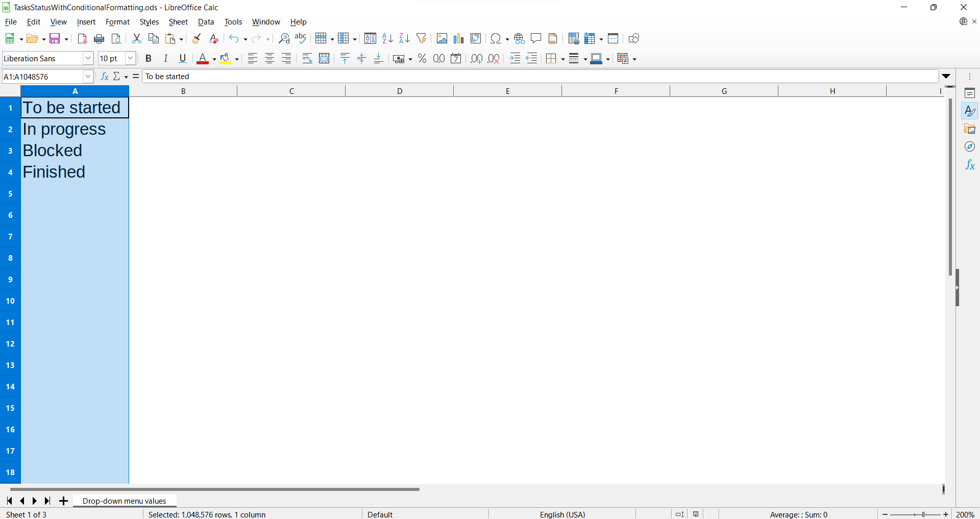Click the Copy icon

[153, 39]
